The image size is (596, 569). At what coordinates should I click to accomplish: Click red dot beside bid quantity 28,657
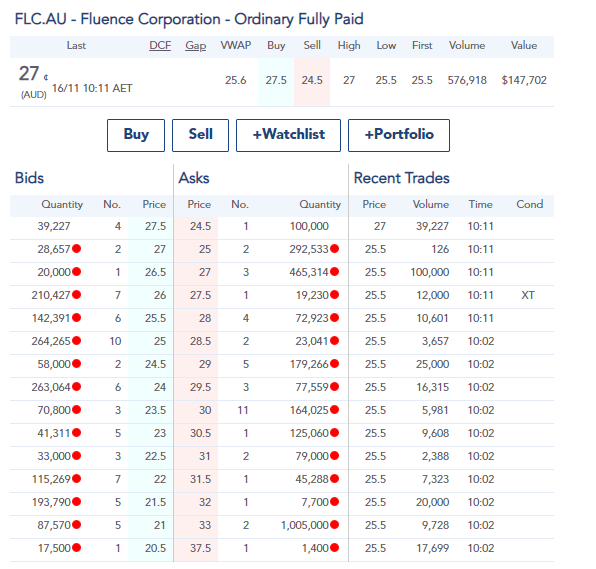coord(76,249)
